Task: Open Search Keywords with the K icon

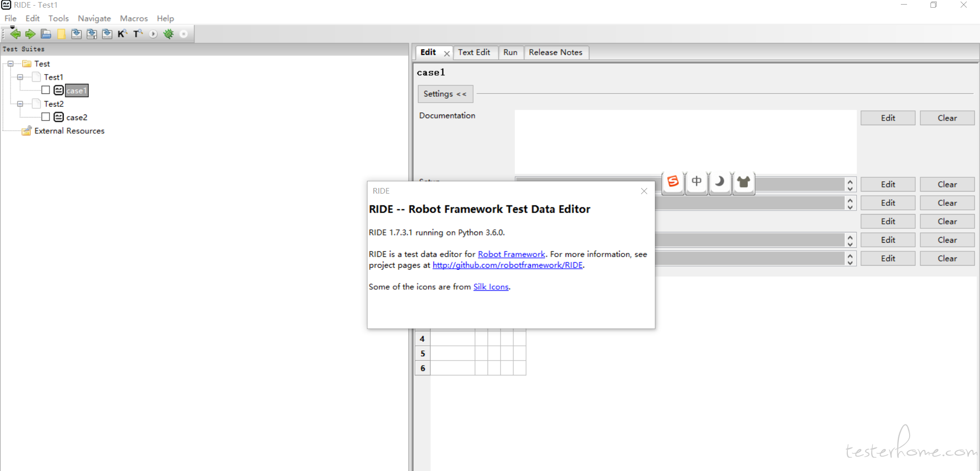Action: tap(122, 34)
